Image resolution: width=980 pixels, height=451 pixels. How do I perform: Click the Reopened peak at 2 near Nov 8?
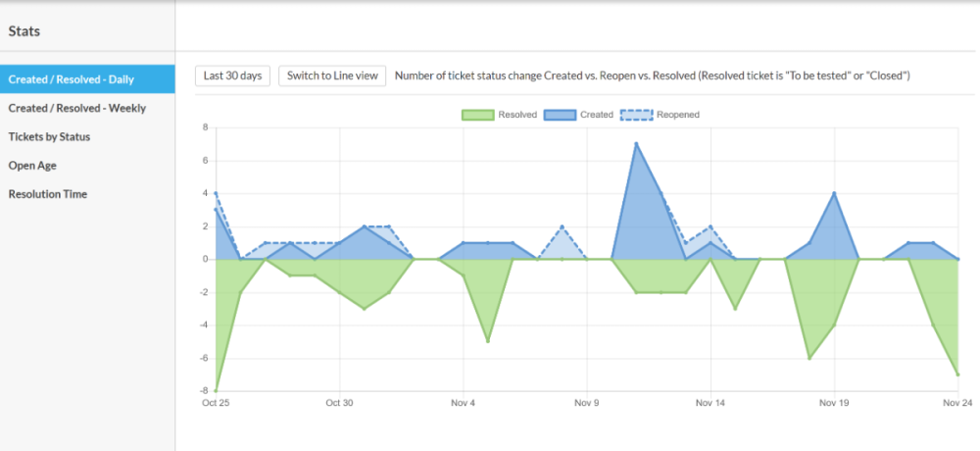pyautogui.click(x=563, y=226)
